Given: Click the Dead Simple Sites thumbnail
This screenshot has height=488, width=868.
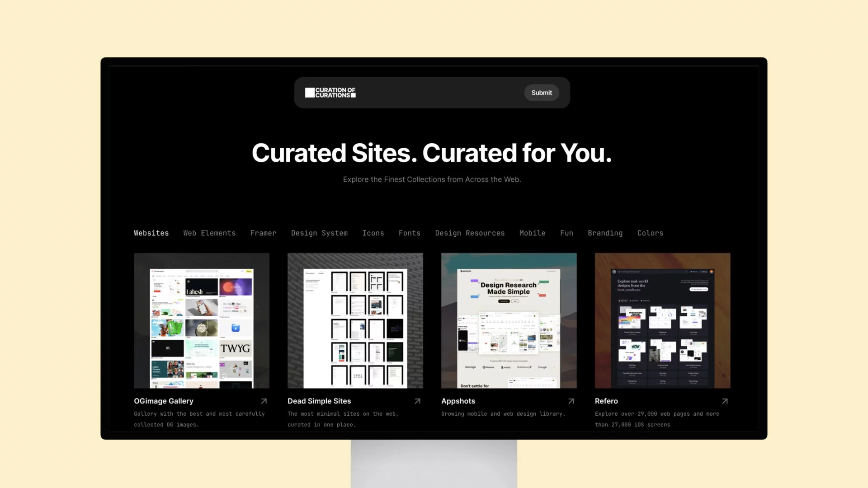Looking at the screenshot, I should (x=355, y=320).
